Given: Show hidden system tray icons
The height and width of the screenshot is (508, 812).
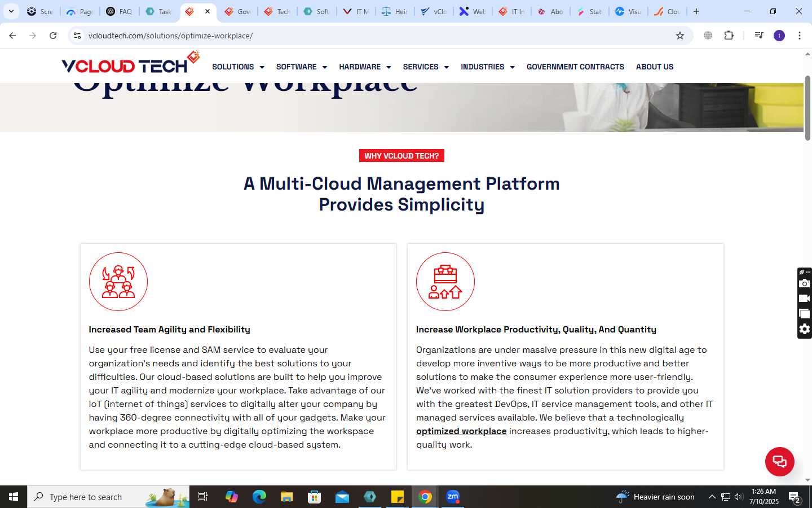Looking at the screenshot, I should coord(712,497).
